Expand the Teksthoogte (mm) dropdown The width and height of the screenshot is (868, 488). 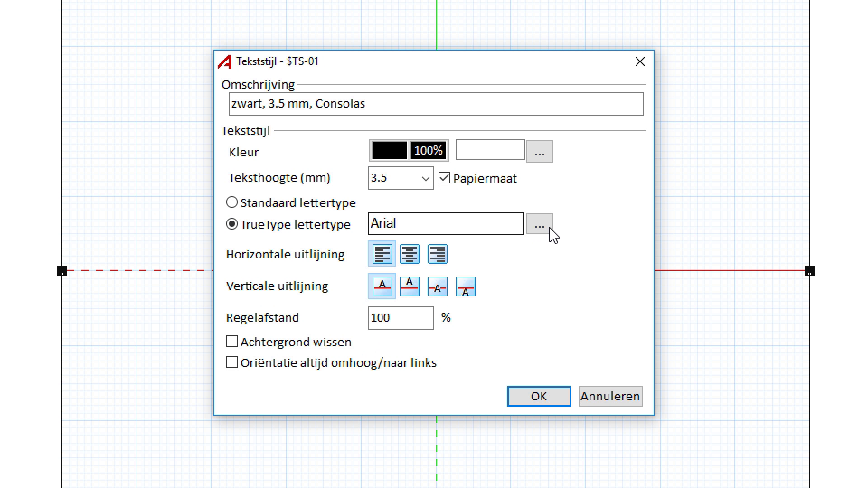tap(426, 178)
